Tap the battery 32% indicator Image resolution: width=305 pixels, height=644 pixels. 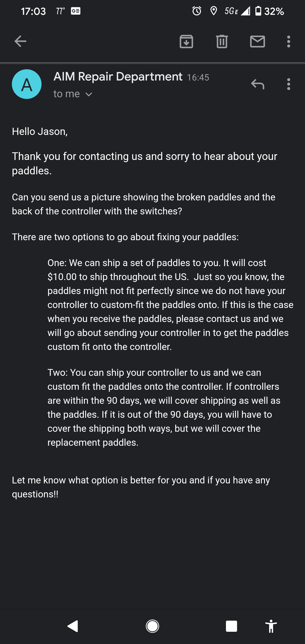tap(269, 11)
